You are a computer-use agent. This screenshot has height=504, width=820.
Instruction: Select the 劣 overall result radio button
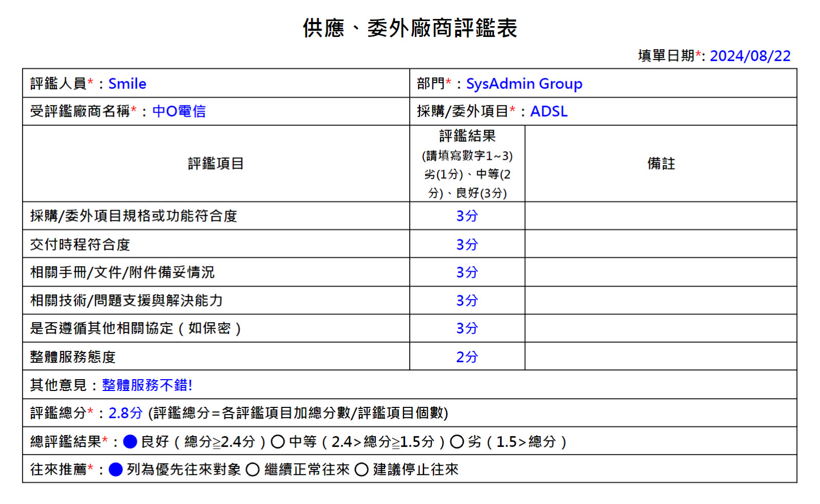point(457,441)
